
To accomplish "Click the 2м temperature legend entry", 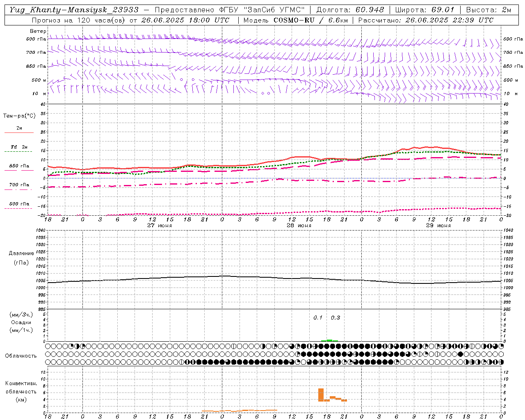I will (19, 128).
